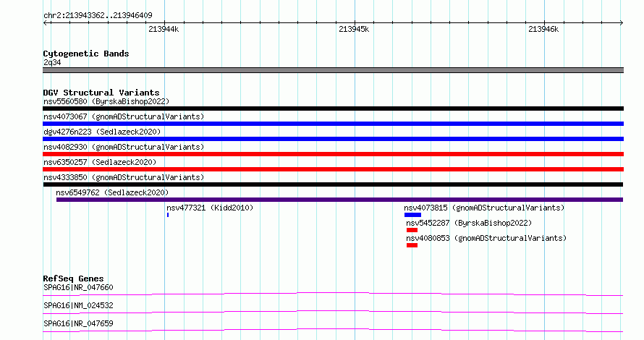644x340 pixels.
Task: Select the DGV Structural Variants track title
Action: click(x=101, y=93)
